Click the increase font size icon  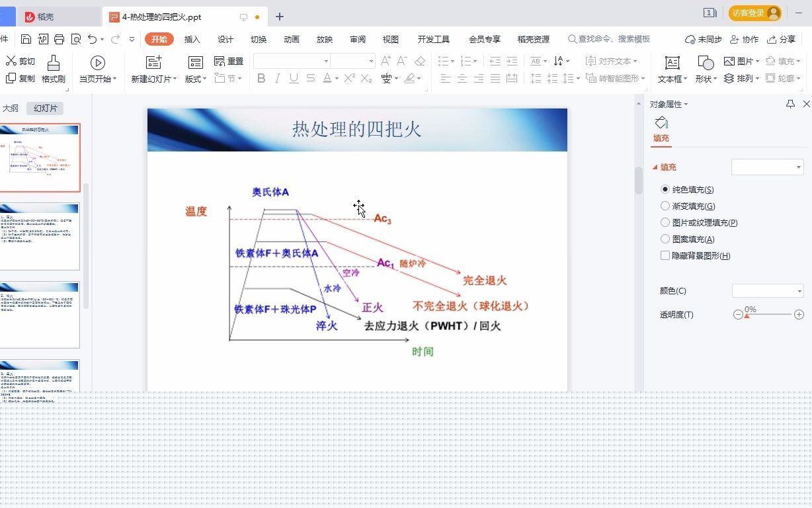pyautogui.click(x=386, y=61)
